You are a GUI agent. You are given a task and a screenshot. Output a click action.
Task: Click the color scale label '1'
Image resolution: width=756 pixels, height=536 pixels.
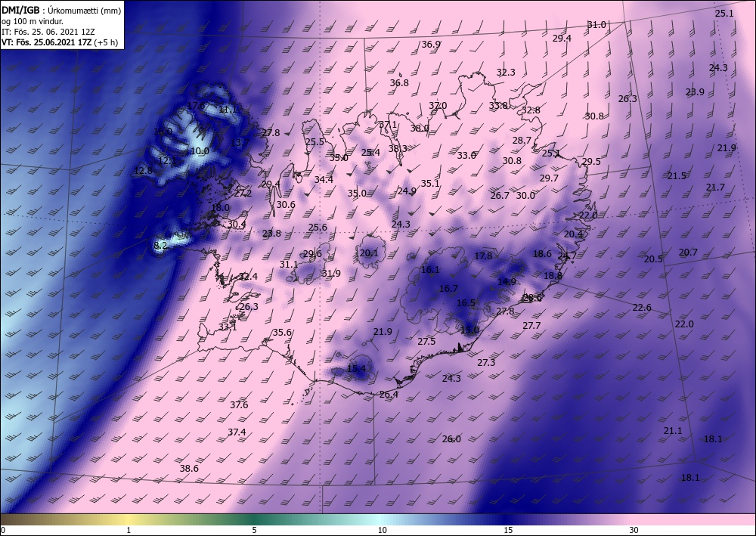point(129,530)
